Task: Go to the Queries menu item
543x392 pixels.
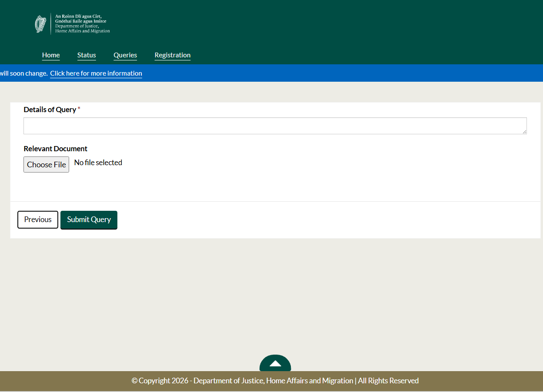Action: (125, 55)
